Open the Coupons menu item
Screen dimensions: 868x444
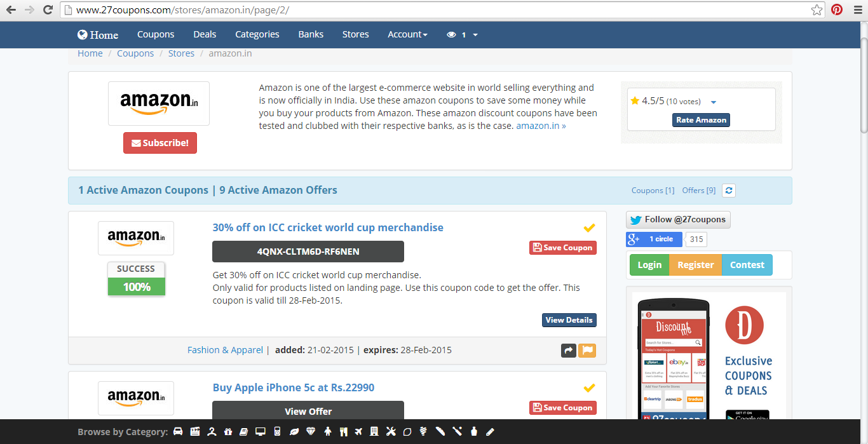[156, 34]
